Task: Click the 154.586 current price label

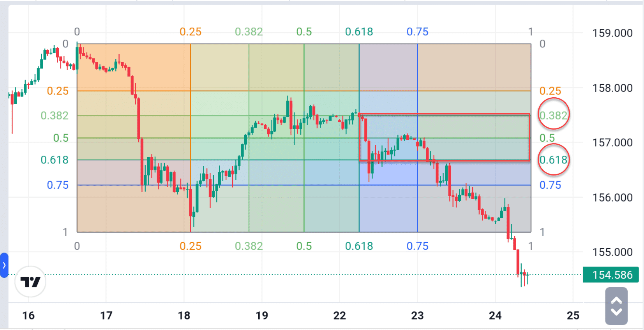Action: click(611, 275)
